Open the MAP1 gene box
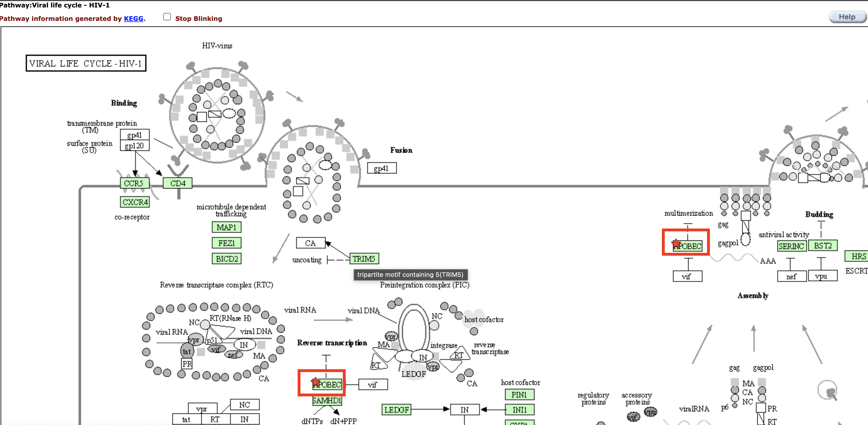Image resolution: width=868 pixels, height=425 pixels. pyautogui.click(x=226, y=227)
